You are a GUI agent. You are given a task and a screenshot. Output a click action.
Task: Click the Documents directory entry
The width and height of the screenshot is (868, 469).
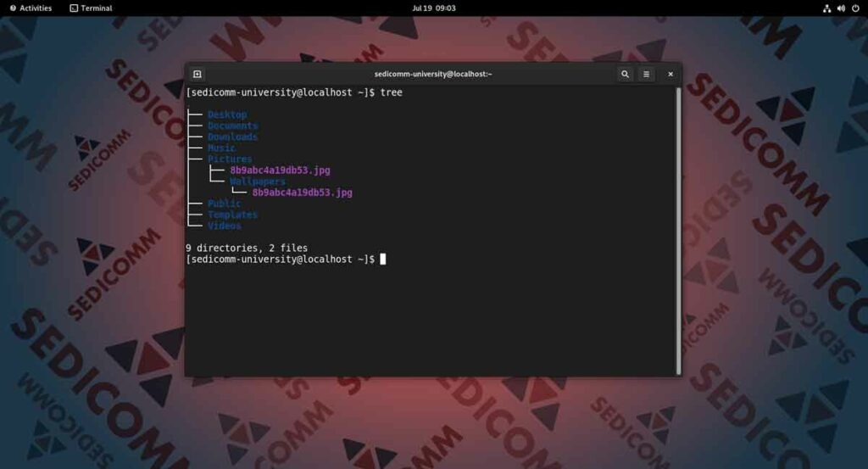232,126
